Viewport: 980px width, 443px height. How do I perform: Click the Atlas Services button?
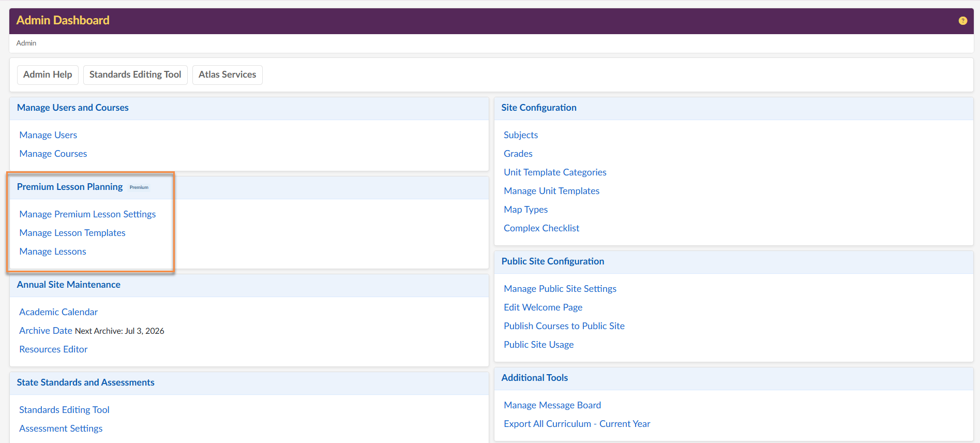[227, 75]
